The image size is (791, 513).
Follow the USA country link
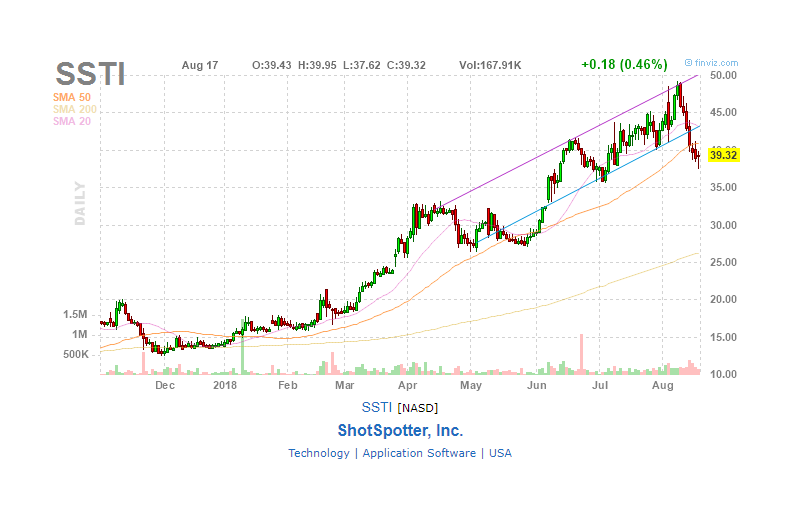coord(500,453)
